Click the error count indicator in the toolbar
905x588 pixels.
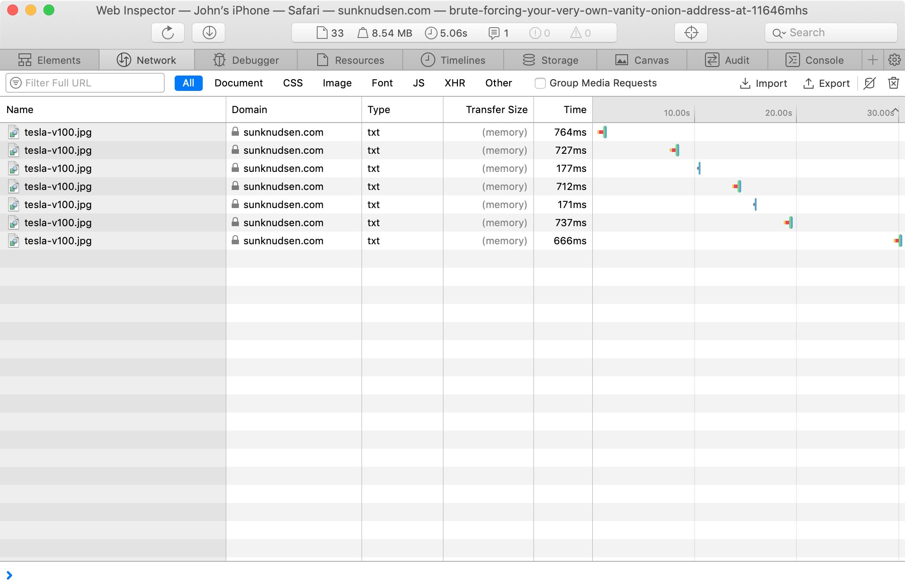pyautogui.click(x=538, y=33)
